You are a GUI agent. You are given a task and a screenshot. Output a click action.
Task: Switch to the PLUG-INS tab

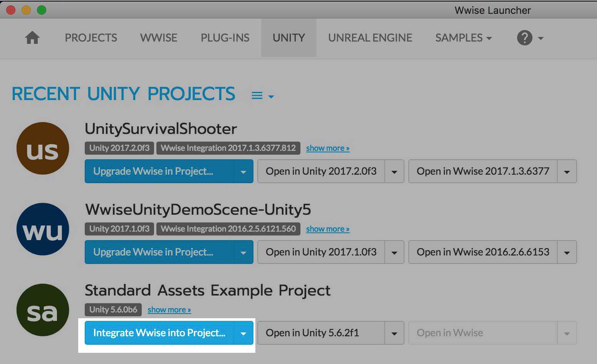(225, 38)
